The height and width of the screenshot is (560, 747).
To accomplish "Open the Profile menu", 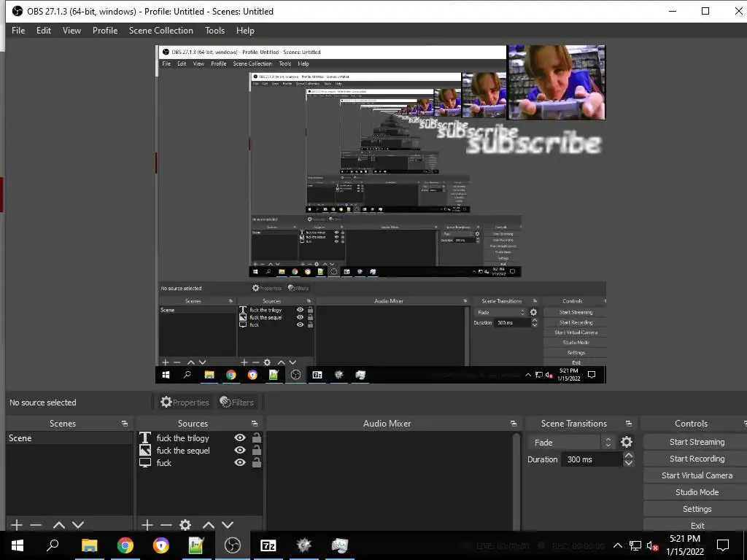I will click(105, 31).
